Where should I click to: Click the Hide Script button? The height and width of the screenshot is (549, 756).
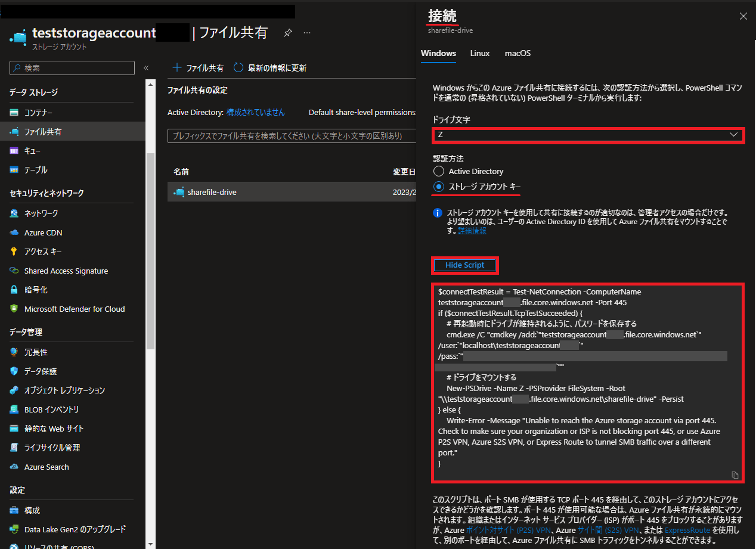pos(464,265)
